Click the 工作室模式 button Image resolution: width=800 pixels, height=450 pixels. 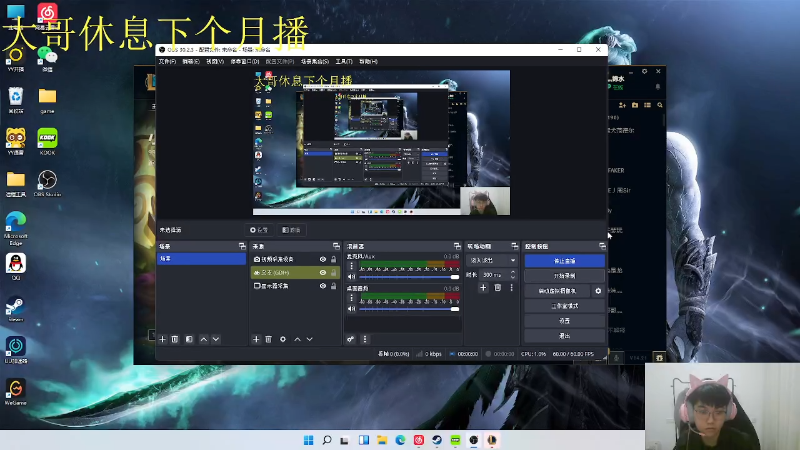(564, 306)
